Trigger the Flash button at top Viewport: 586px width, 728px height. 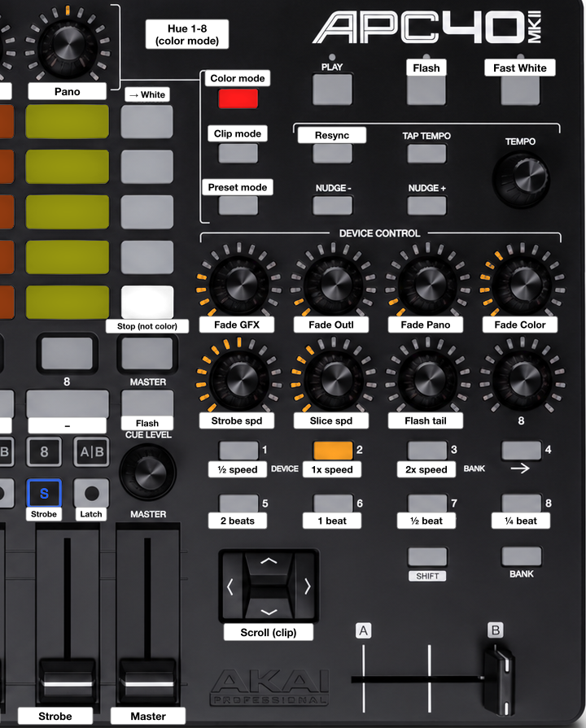(426, 89)
